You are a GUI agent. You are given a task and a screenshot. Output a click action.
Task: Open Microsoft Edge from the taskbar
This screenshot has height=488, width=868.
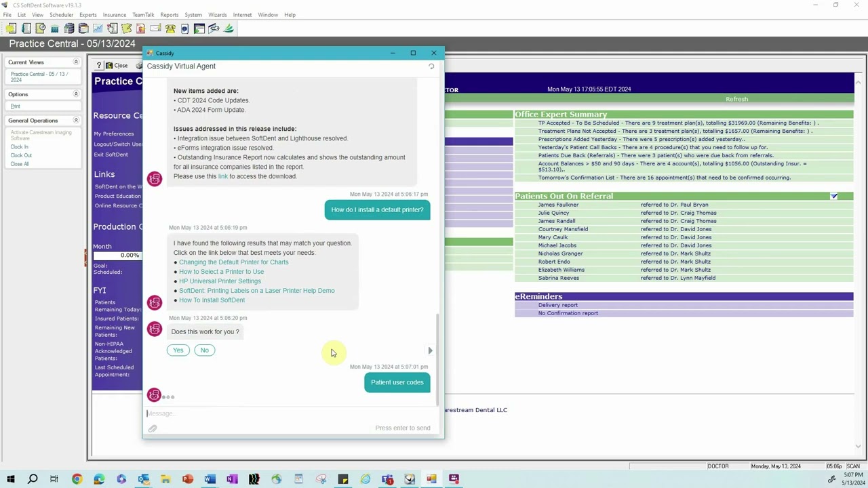99,479
